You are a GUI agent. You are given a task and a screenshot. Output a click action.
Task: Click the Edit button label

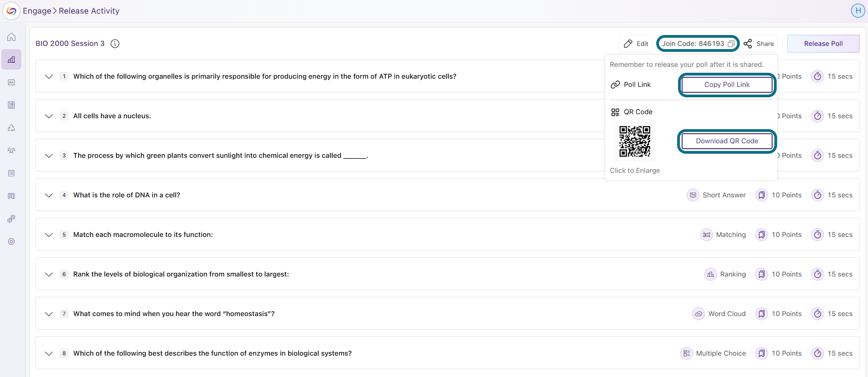click(642, 44)
